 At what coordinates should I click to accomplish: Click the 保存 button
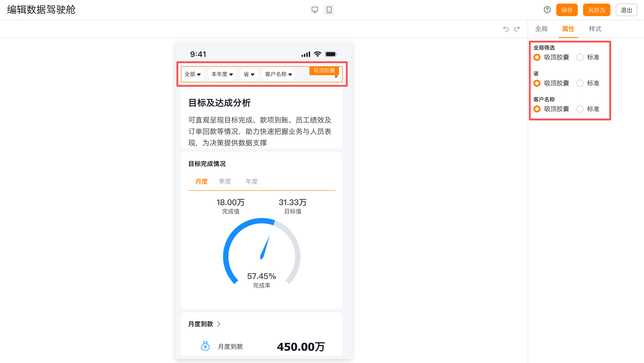pyautogui.click(x=567, y=10)
